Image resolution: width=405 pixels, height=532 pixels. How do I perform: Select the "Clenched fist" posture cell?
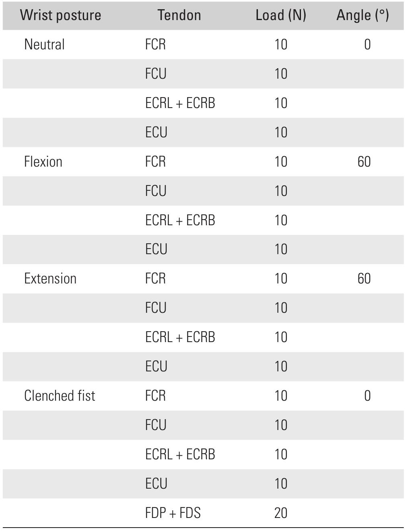point(59,396)
